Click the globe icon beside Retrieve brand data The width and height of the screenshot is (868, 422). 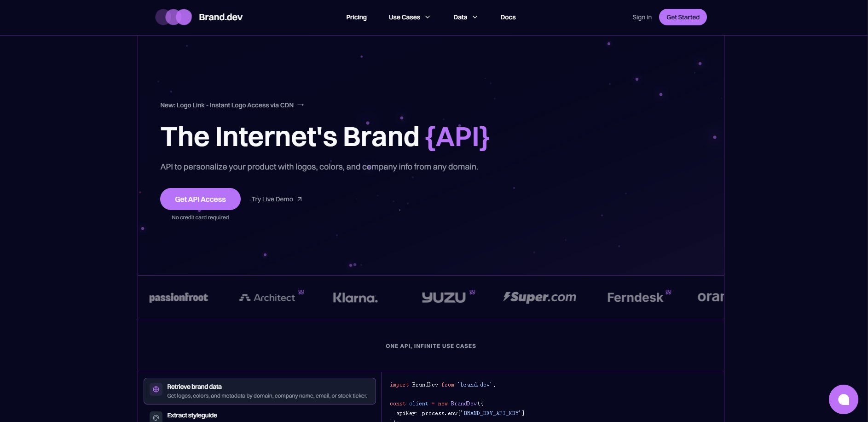coord(156,390)
